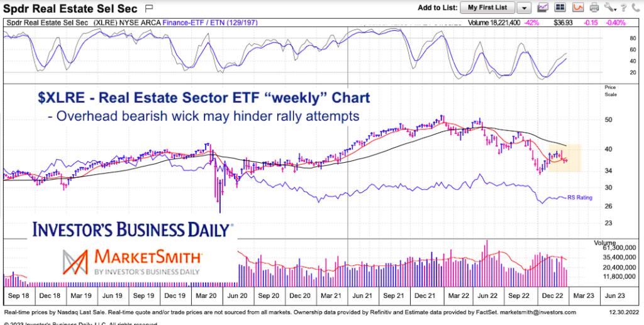The image size is (644, 325).
Task: Click the 61,300,000 volume scale label
Action: [x=619, y=248]
